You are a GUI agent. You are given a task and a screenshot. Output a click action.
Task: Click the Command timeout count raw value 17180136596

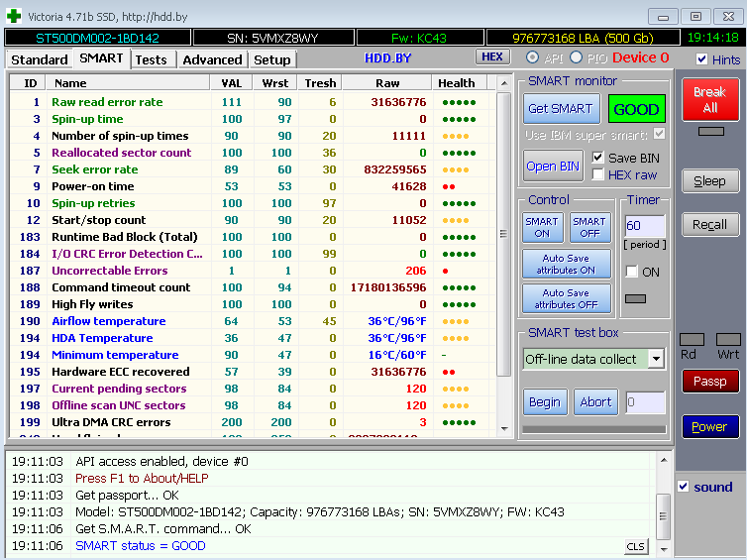click(388, 287)
